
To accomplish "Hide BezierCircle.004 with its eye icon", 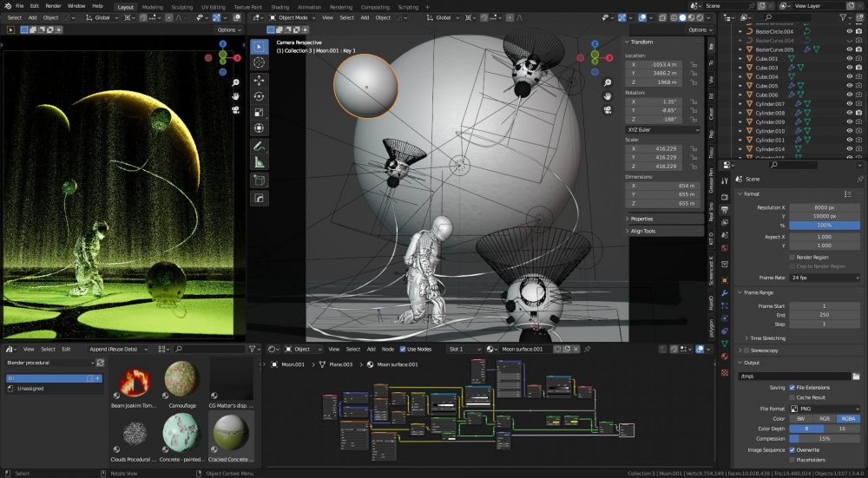I will coord(850,31).
